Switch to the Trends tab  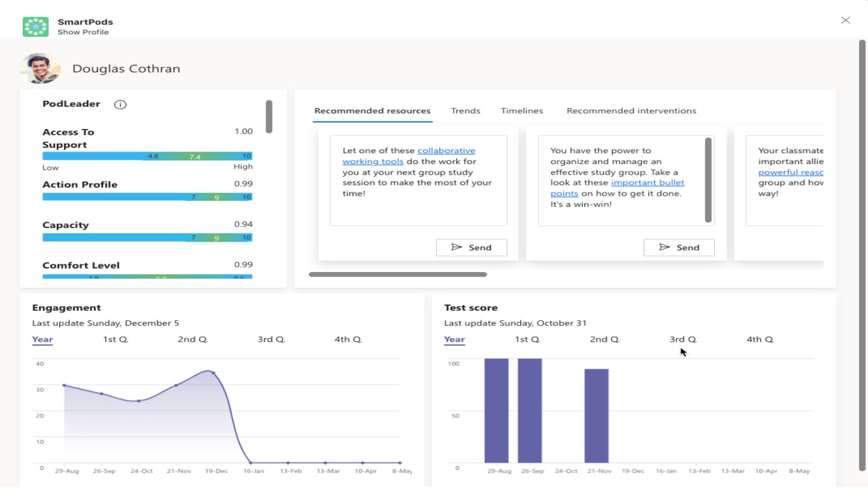[466, 111]
